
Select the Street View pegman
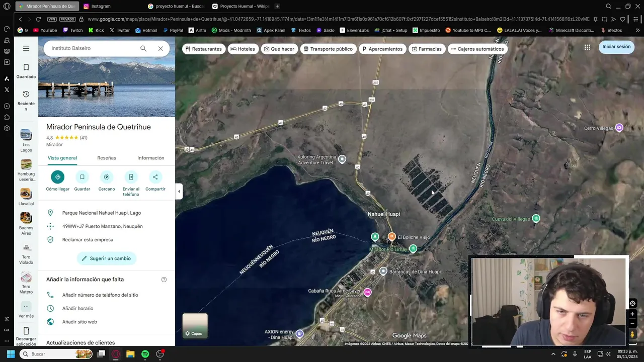(x=632, y=334)
